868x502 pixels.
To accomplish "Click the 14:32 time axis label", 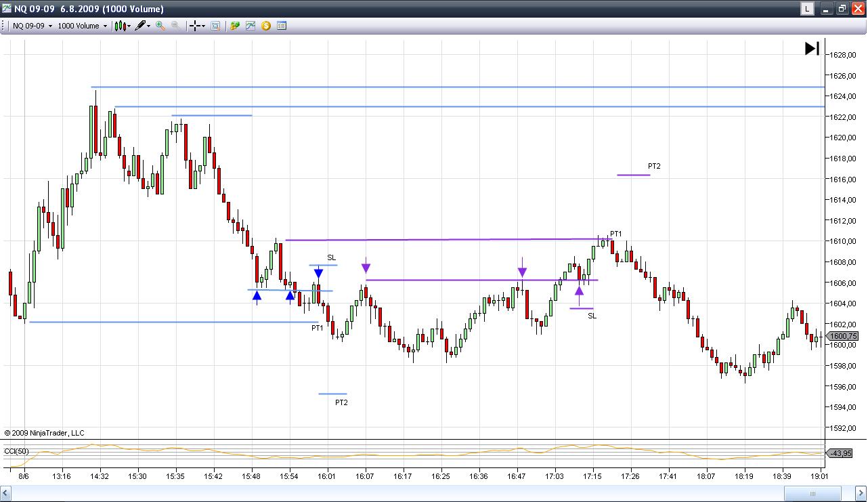I will point(100,476).
